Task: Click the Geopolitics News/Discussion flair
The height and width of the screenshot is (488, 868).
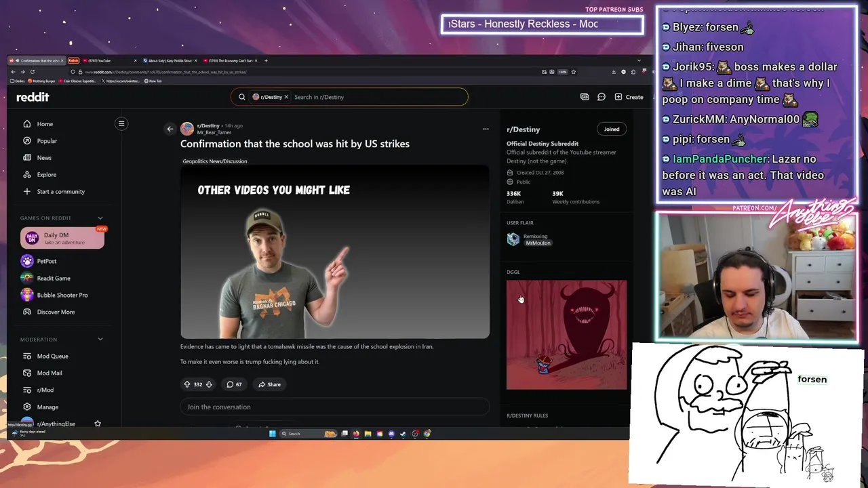Action: point(214,161)
